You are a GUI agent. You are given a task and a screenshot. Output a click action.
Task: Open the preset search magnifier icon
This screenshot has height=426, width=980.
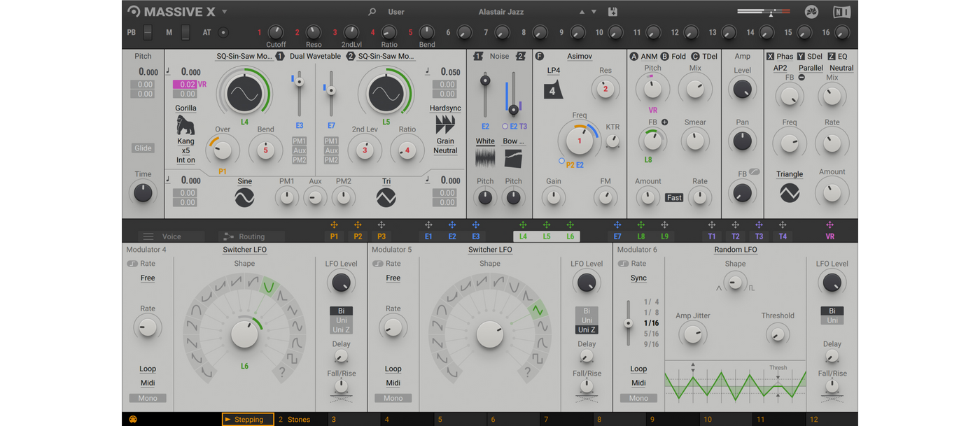(x=372, y=12)
